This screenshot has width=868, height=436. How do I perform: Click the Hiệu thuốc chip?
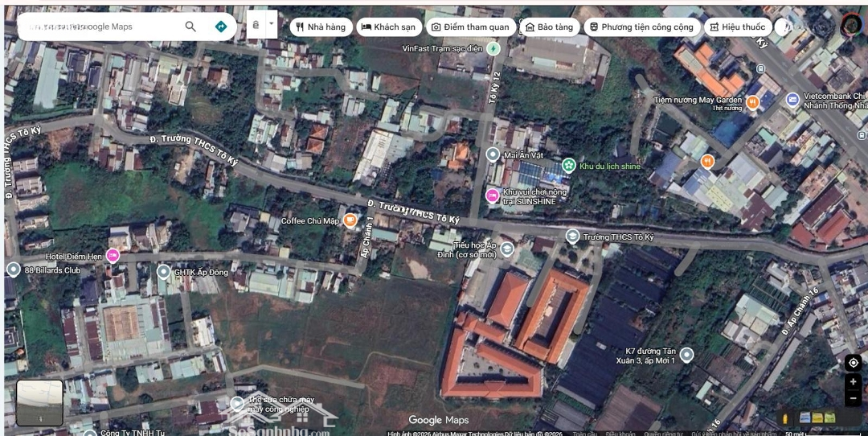[x=737, y=27]
